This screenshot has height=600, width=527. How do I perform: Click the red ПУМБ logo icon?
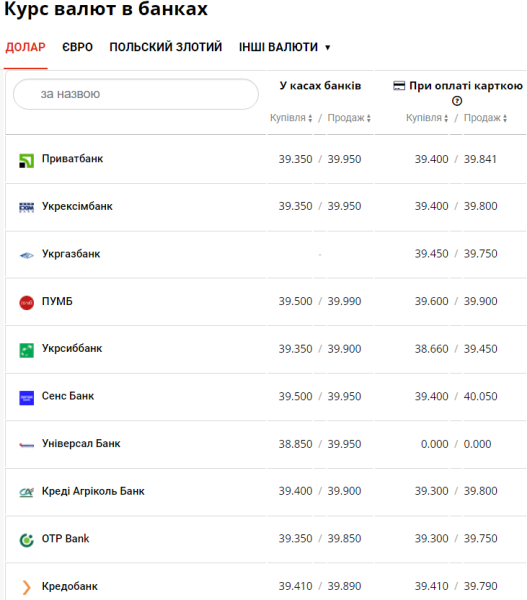pyautogui.click(x=26, y=303)
